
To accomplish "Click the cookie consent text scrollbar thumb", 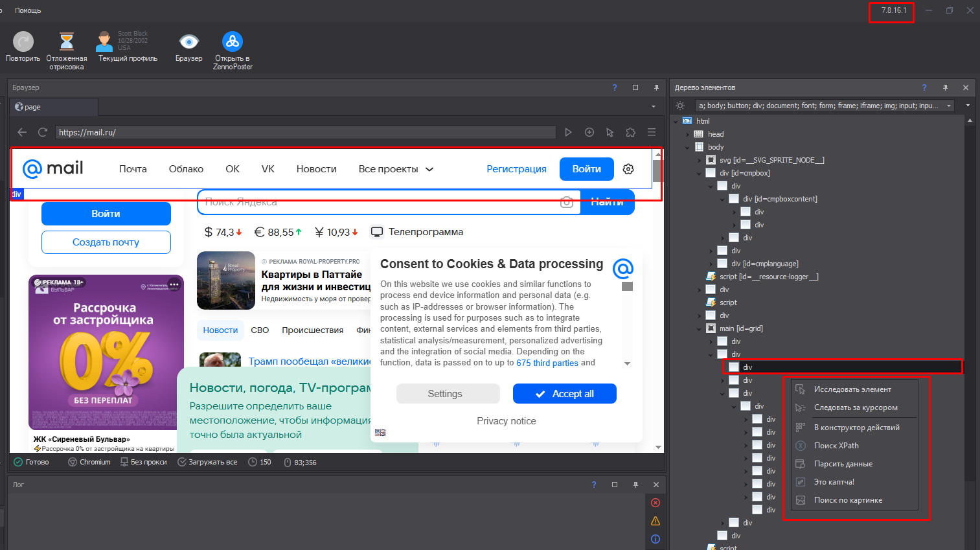I will 627,286.
